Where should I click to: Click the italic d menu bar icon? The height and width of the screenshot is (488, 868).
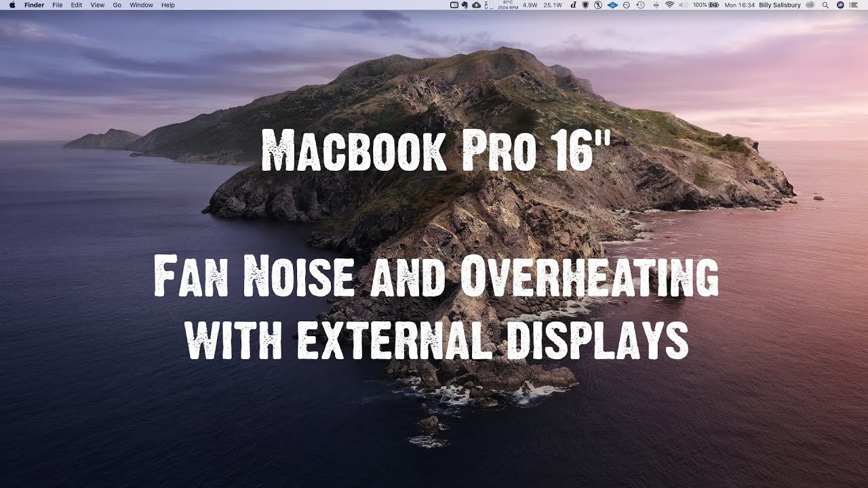(x=573, y=5)
